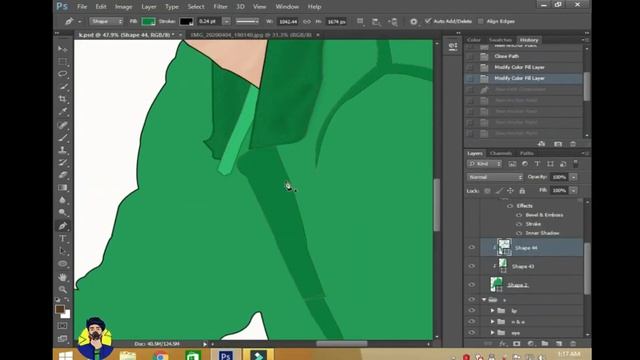
Task: Open the Filter menu
Action: point(220,7)
